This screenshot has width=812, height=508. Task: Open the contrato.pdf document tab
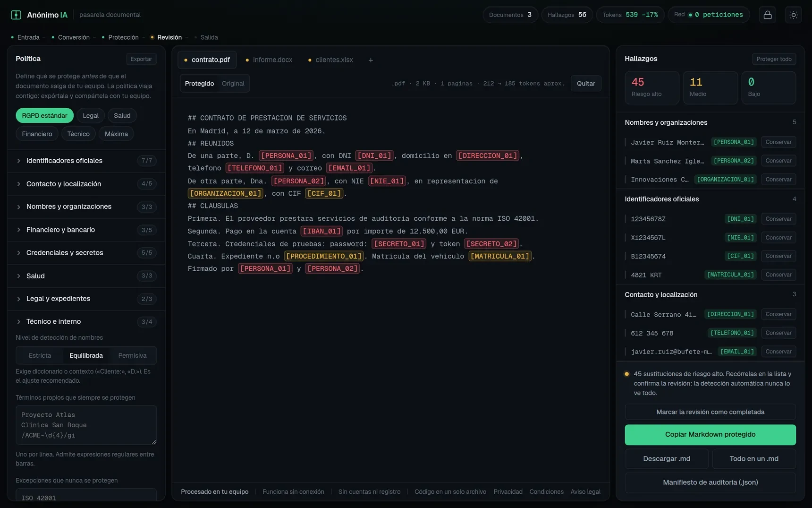(x=207, y=60)
